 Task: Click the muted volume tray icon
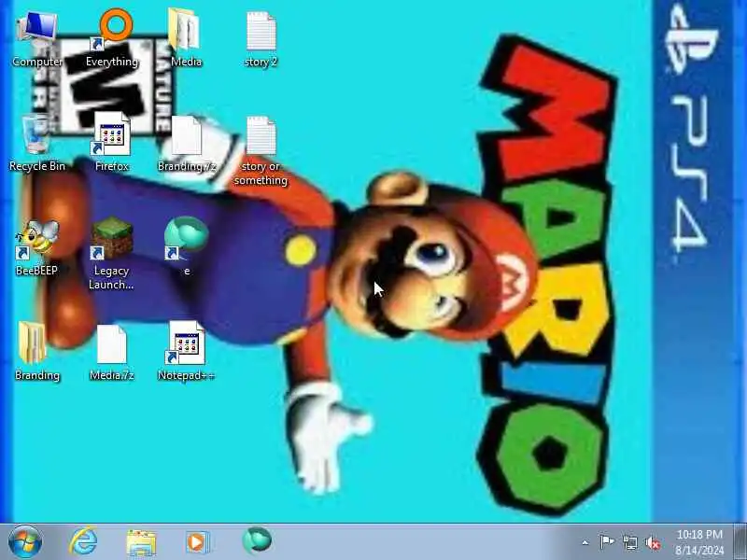pos(653,542)
